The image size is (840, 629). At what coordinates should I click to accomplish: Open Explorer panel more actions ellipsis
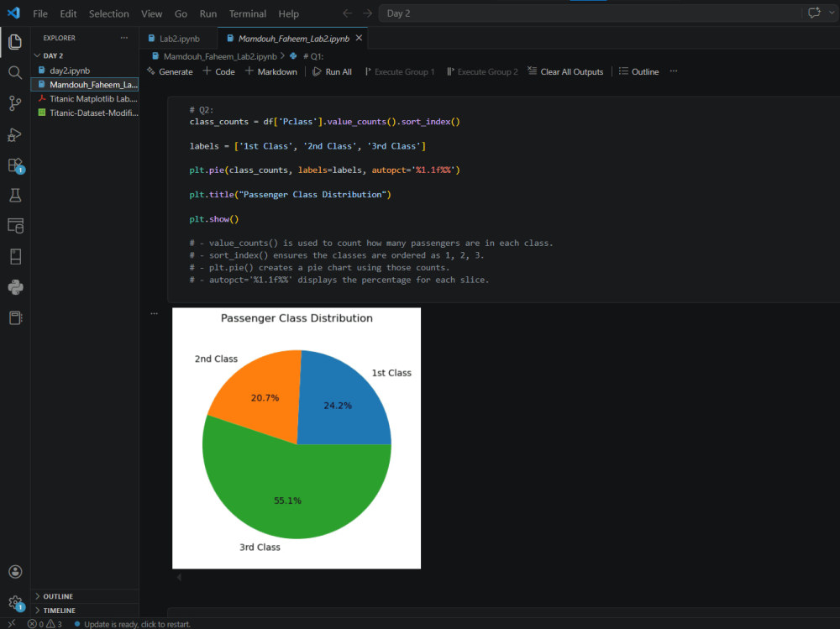coord(124,38)
